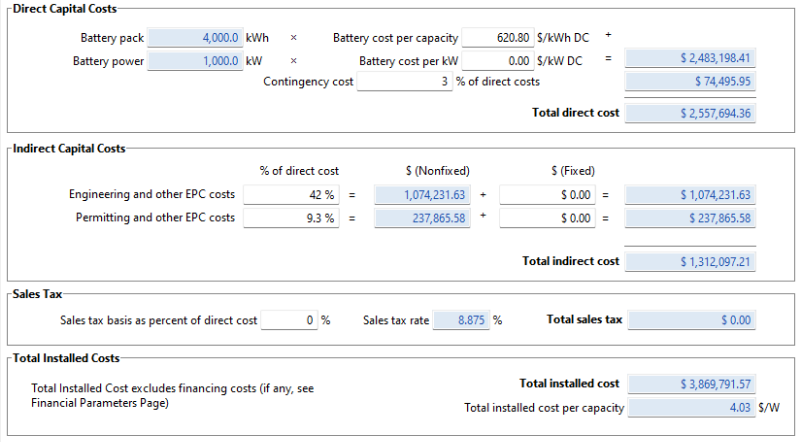Select the contingency amount $74,495.95 field
This screenshot has height=442, width=800.
690,82
